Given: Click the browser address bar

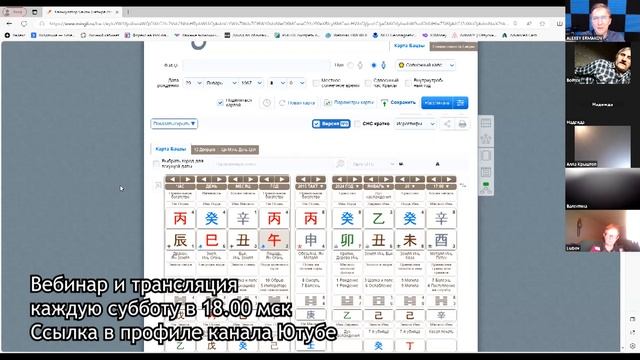Looking at the screenshot, I should coord(278,24).
